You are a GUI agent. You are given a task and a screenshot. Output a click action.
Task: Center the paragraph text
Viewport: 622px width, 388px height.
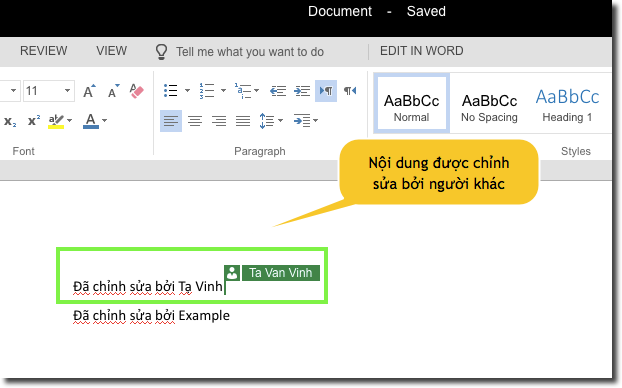point(195,121)
